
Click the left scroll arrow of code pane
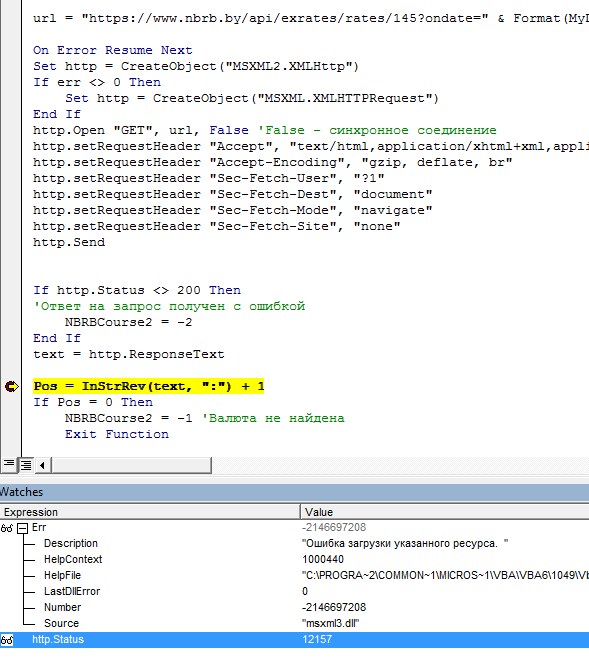pos(42,466)
